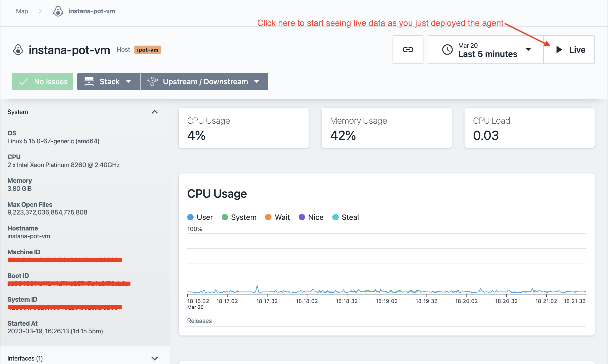Click the Hostname value instana-pot-vm

point(29,236)
